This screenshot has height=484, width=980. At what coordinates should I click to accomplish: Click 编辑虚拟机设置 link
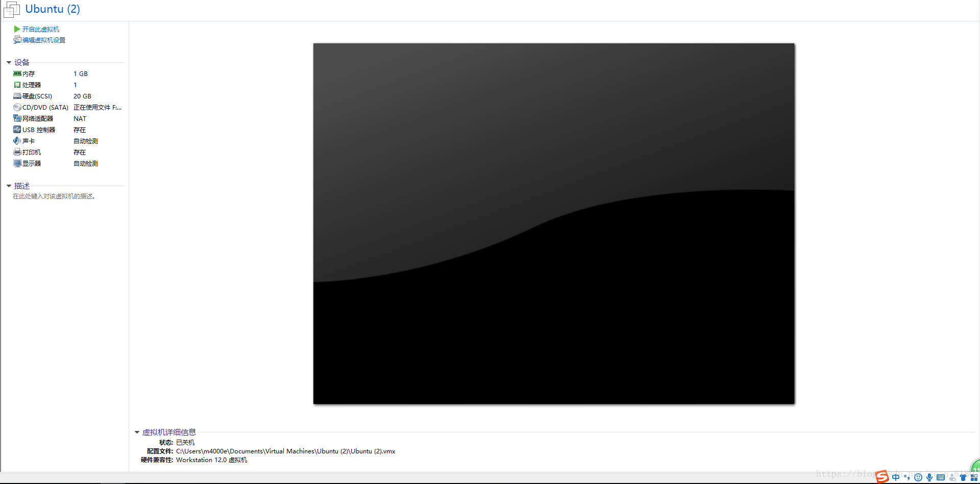point(44,40)
